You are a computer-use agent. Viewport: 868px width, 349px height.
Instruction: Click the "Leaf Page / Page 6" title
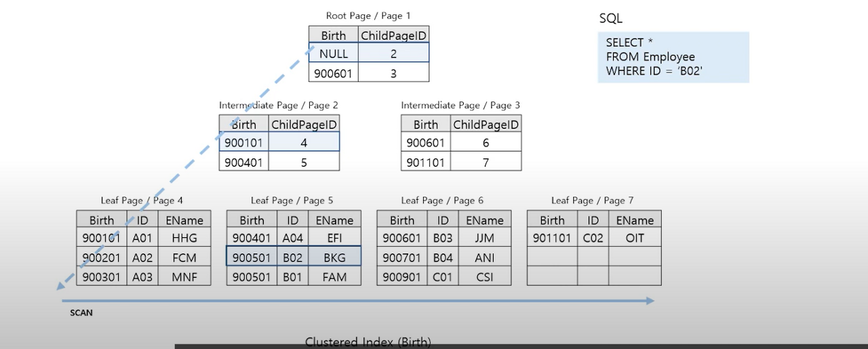coord(442,200)
